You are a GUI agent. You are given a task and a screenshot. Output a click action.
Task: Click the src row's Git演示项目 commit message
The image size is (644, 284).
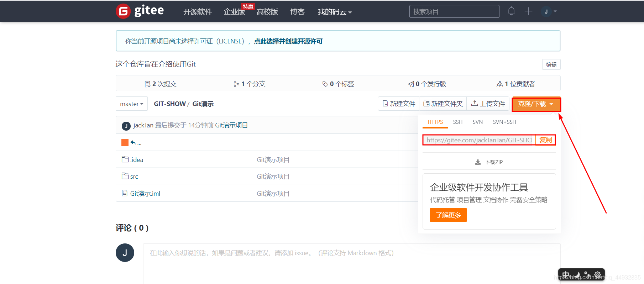coord(273,177)
